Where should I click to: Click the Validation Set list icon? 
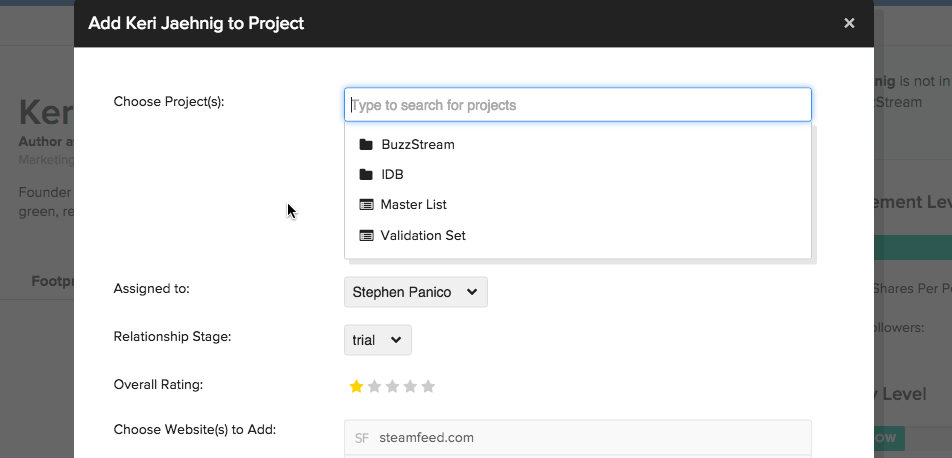(x=366, y=236)
